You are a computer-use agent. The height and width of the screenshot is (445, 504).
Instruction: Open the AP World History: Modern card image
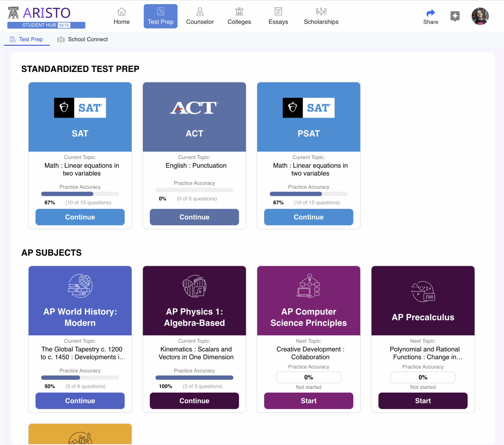coord(80,300)
